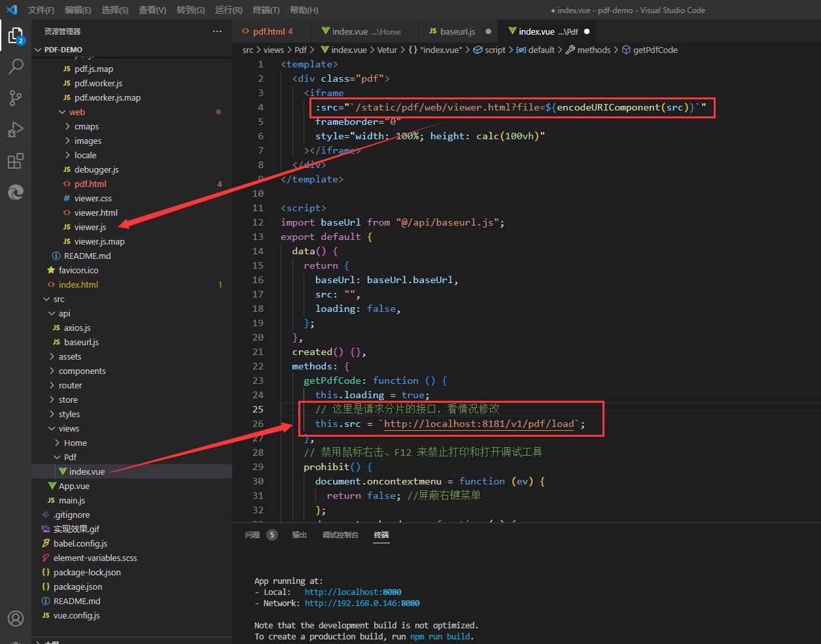Screen dimensions: 821x644
Task: Show the 调试控制台 debug console tab
Action: [340, 535]
